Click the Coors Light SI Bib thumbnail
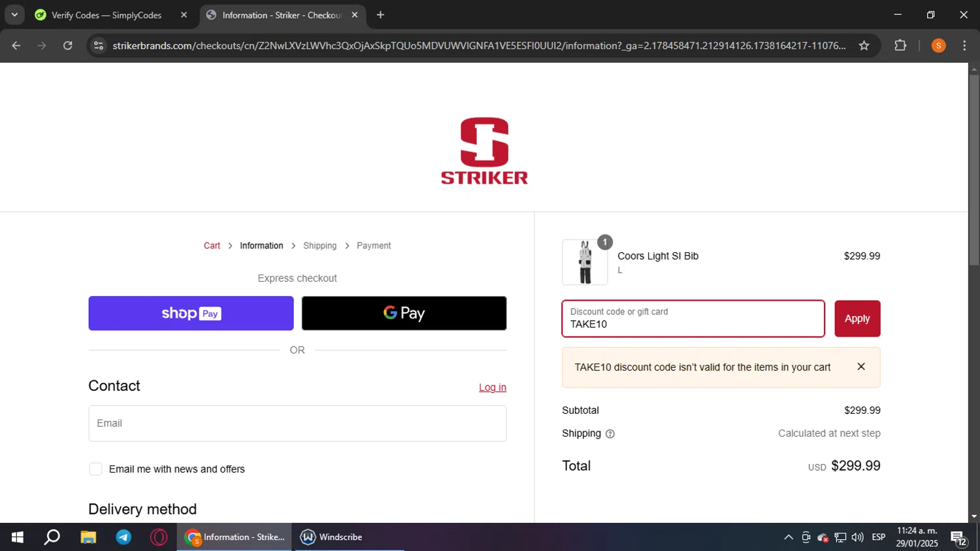This screenshot has height=551, width=980. pos(585,262)
